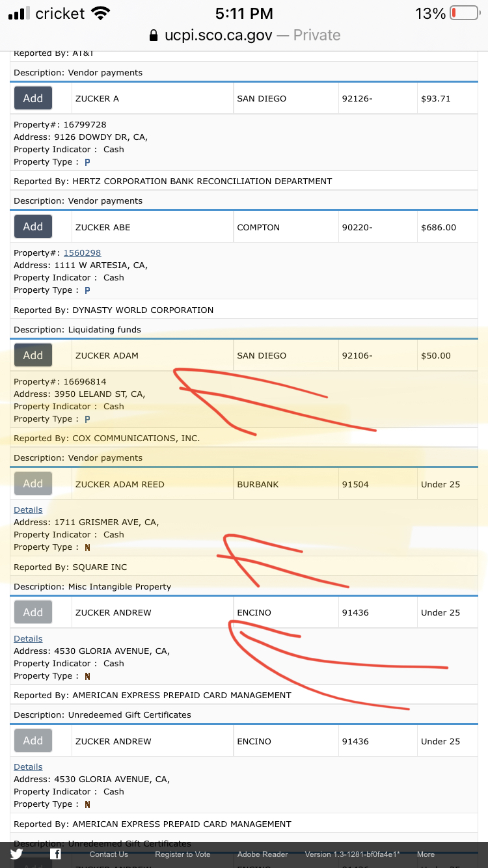Select address 9126 DOWDY DR
Viewport: 488px width, 868px height.
[81, 137]
